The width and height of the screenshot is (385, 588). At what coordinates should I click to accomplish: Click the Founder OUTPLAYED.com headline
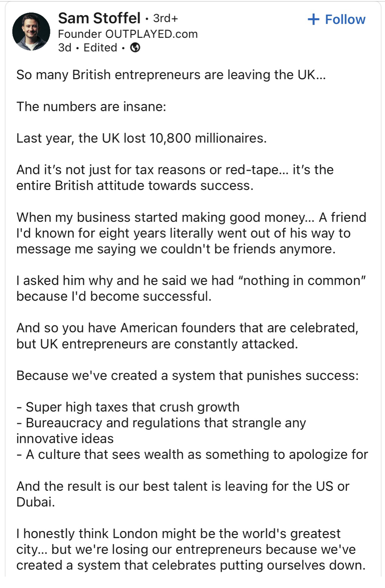point(128,34)
